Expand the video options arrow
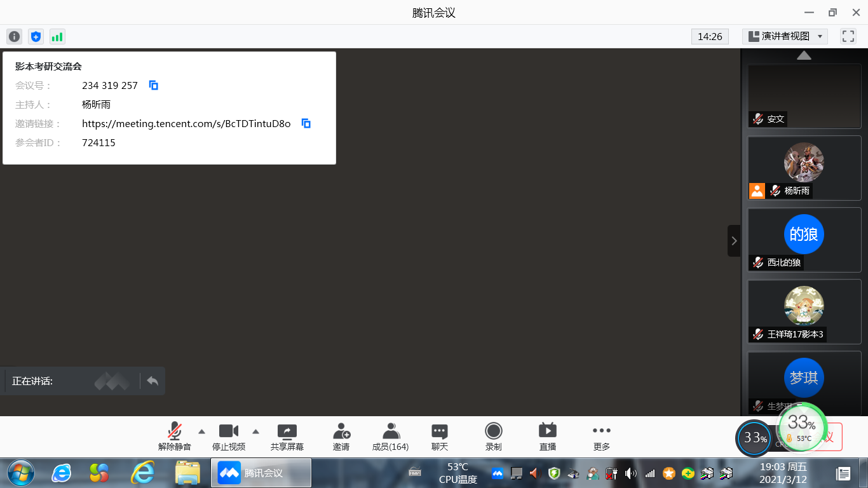The width and height of the screenshot is (868, 488). (255, 431)
